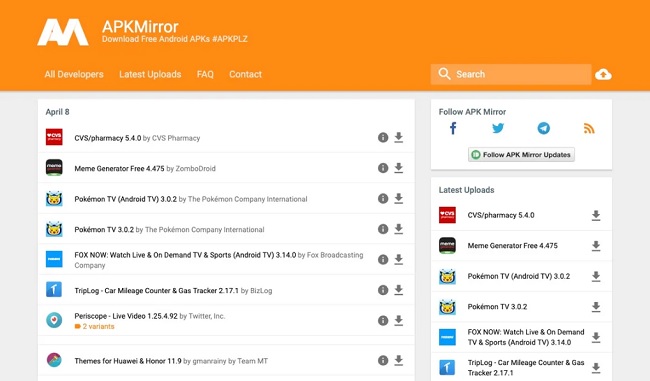
Task: Download Pokémon TV (Android TV) 3.0.2 from April 8 list
Action: (x=398, y=199)
